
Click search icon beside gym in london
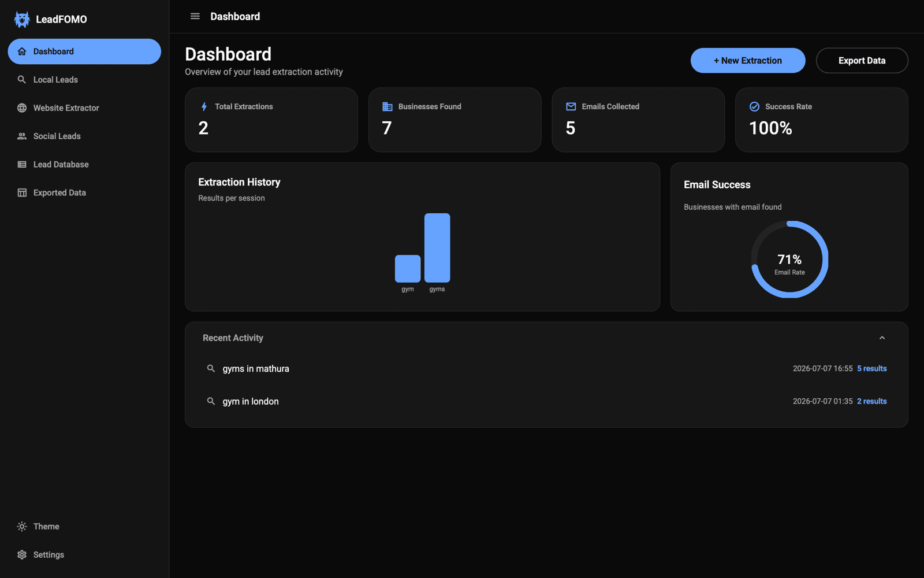pos(211,401)
